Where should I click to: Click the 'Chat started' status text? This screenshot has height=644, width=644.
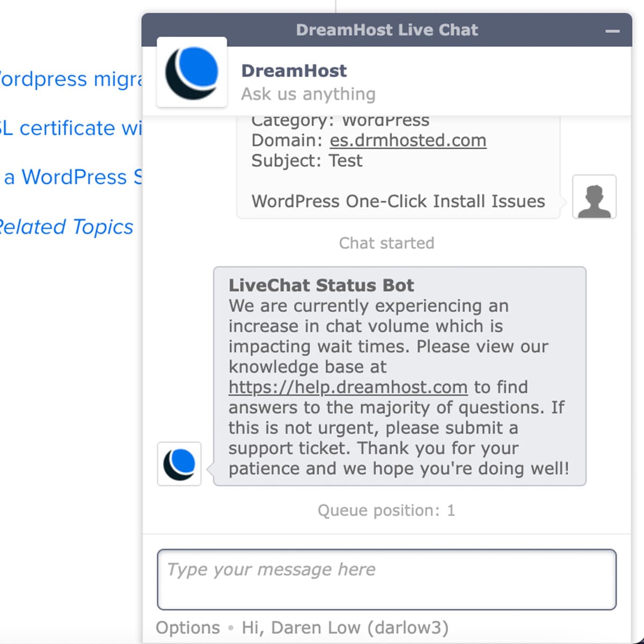coord(386,243)
